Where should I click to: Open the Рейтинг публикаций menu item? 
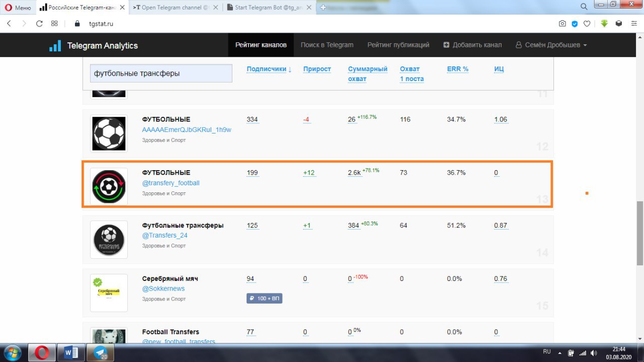point(398,45)
